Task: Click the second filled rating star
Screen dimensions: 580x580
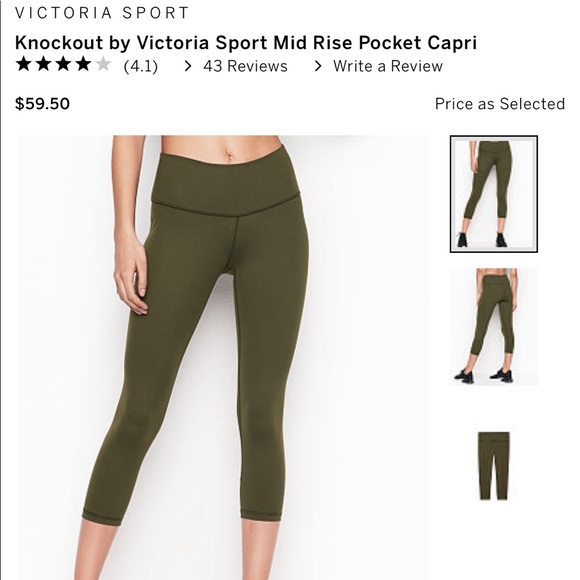Action: [x=44, y=64]
